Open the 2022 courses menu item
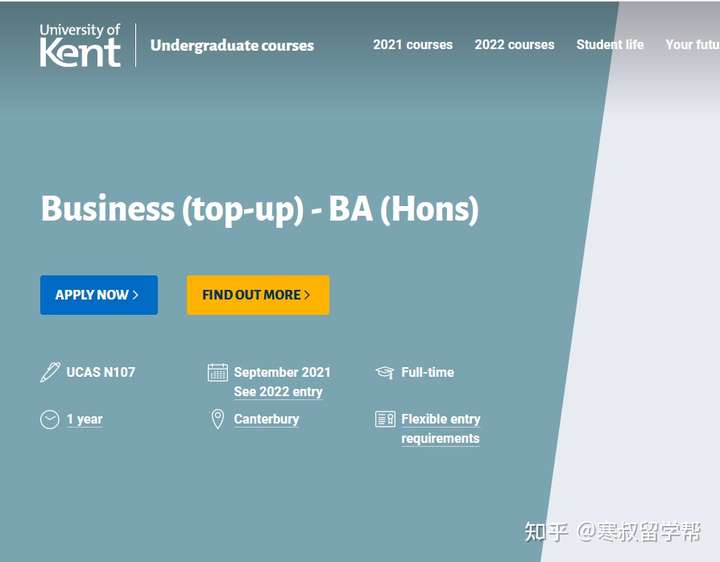720x562 pixels. [x=515, y=45]
